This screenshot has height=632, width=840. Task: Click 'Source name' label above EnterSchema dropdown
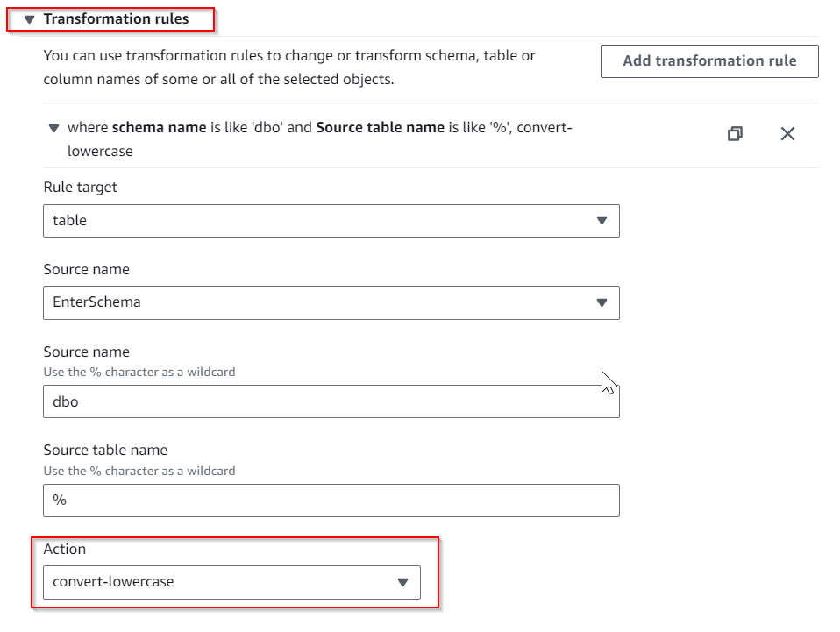[86, 269]
